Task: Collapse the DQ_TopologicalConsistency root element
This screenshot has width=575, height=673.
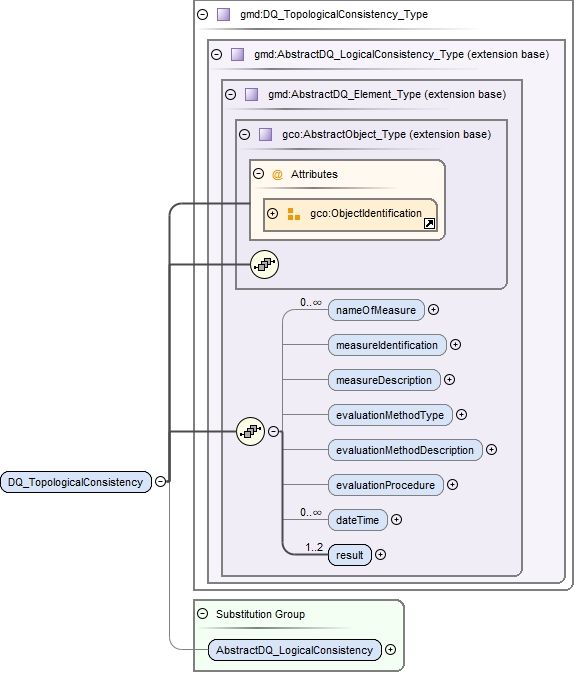Action: (160, 481)
